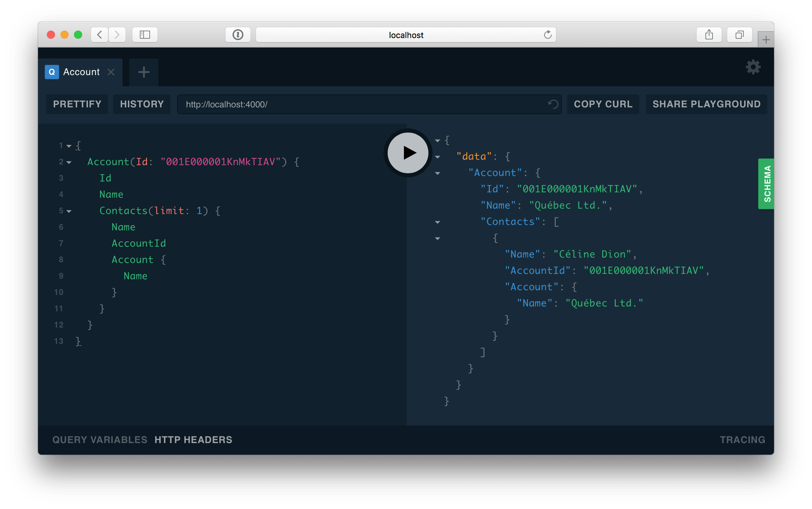Viewport: 812px width, 509px height.
Task: Collapse the data object in the response
Action: (x=437, y=157)
